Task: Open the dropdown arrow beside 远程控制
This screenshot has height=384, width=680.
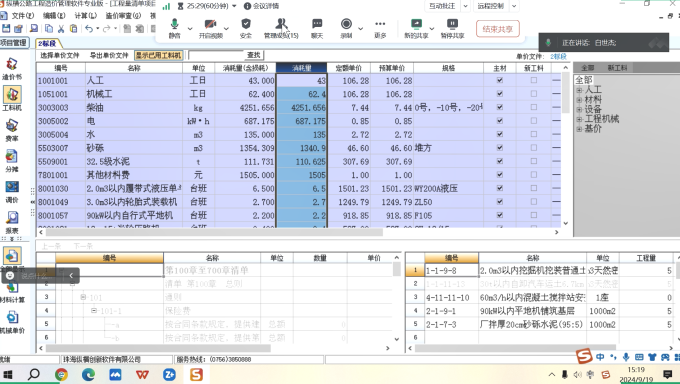Action: (x=514, y=6)
